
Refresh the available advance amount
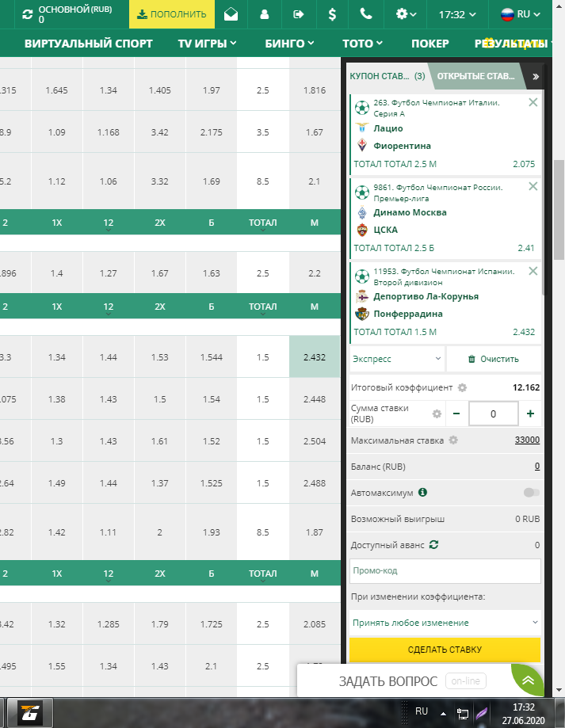433,545
